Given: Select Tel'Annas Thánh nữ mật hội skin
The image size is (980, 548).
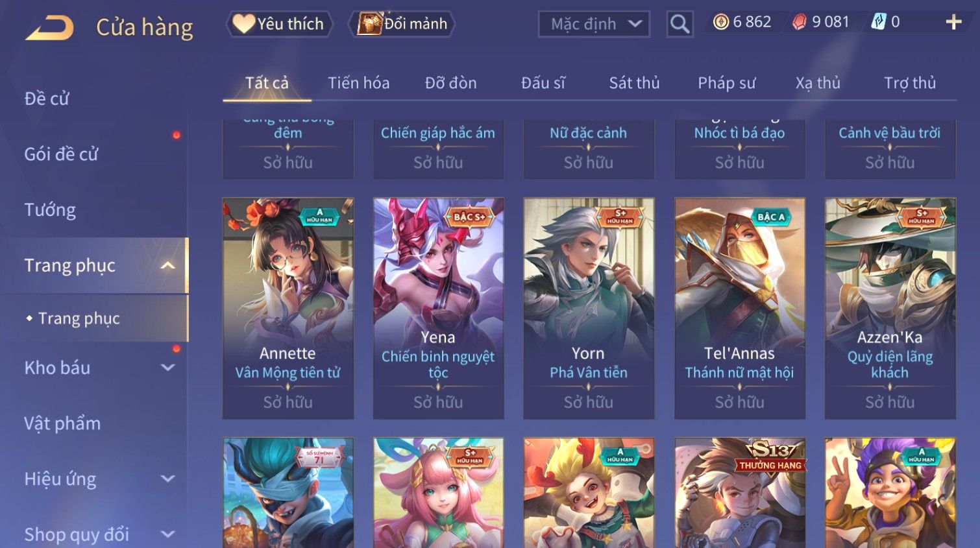Looking at the screenshot, I should pyautogui.click(x=740, y=308).
